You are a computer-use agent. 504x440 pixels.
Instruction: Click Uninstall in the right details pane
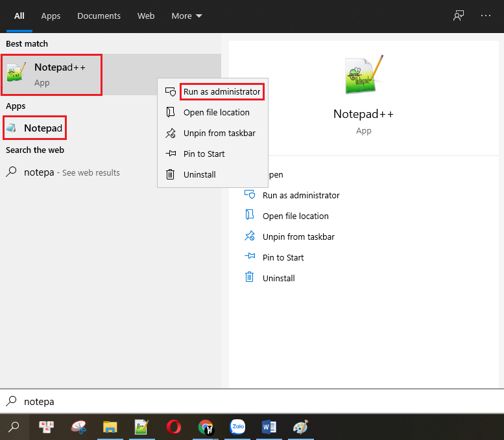pos(278,279)
